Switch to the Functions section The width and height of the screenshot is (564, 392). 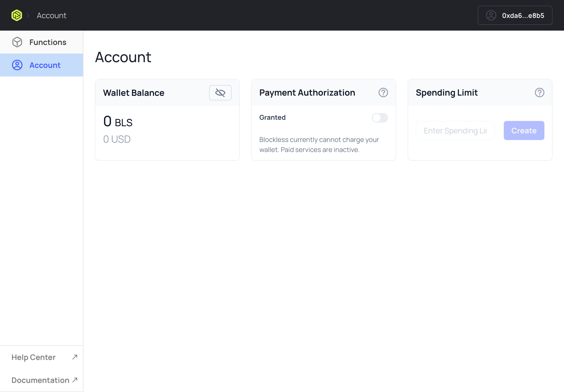[x=48, y=42]
